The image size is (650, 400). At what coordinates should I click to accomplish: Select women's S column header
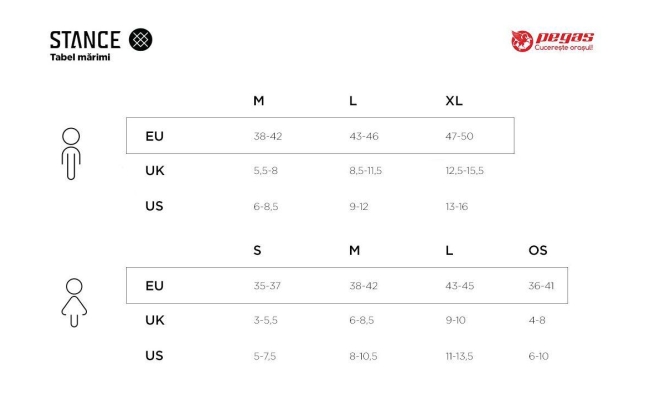257,250
